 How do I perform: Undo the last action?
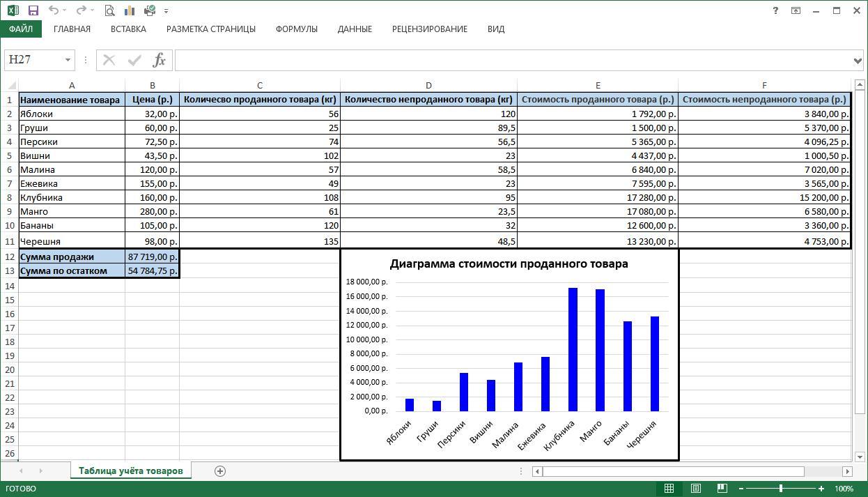tap(53, 10)
